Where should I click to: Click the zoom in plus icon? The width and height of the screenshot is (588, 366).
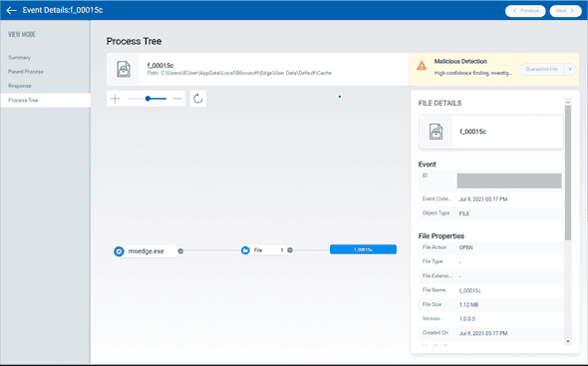[x=116, y=99]
